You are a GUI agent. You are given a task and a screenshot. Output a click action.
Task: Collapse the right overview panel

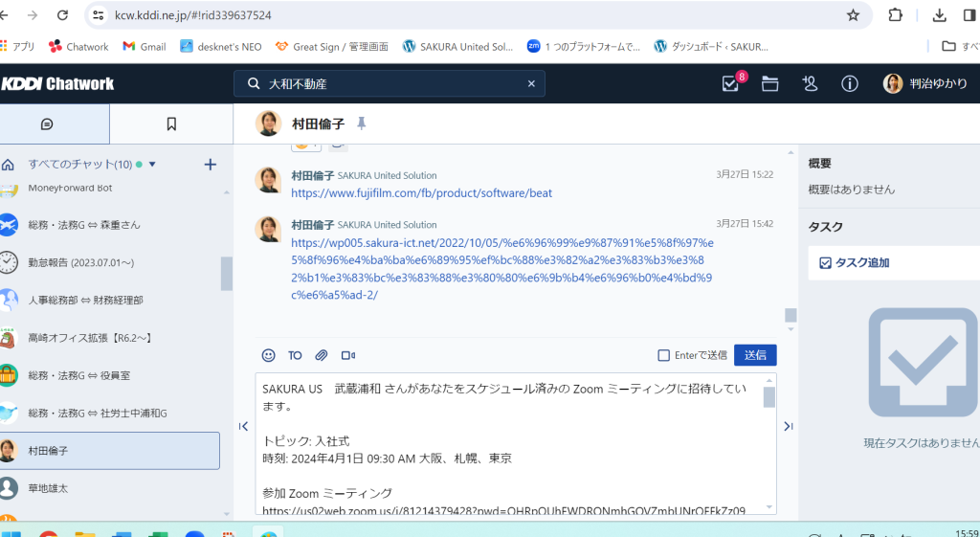coord(788,426)
